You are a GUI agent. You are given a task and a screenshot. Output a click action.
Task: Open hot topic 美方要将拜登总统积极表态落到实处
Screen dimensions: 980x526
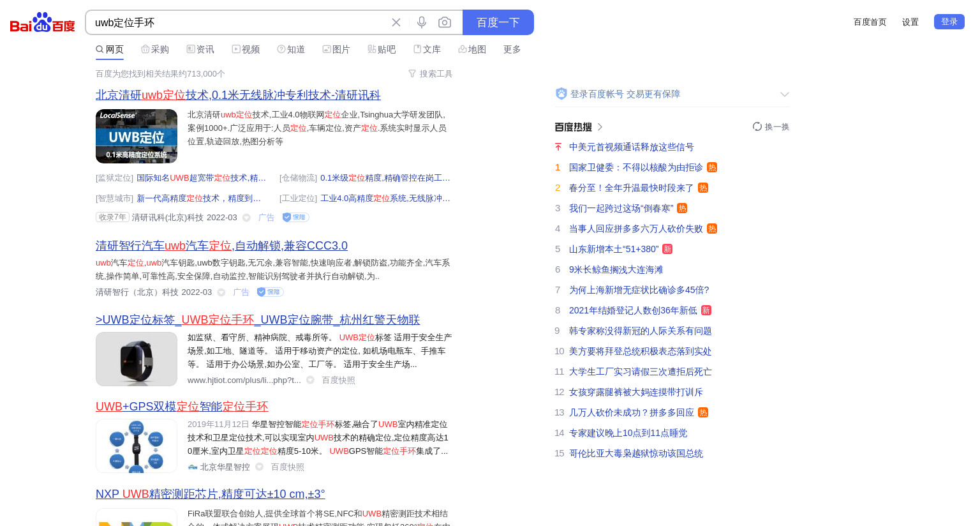[641, 351]
